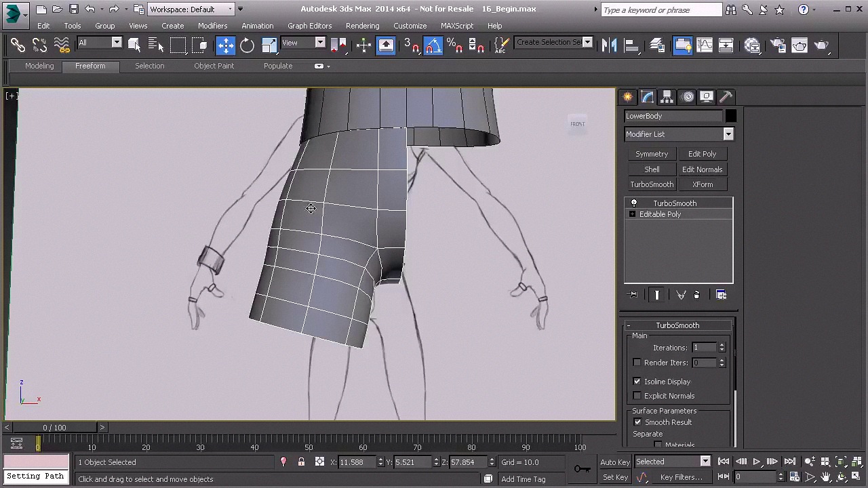The width and height of the screenshot is (868, 488).
Task: Open the Select by Name dialog
Action: 156,45
